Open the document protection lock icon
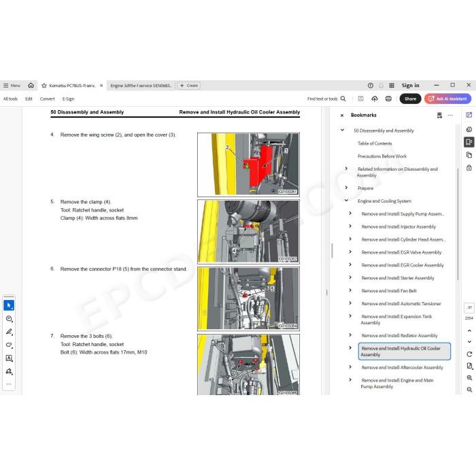This screenshot has height=476, width=476. (x=469, y=167)
